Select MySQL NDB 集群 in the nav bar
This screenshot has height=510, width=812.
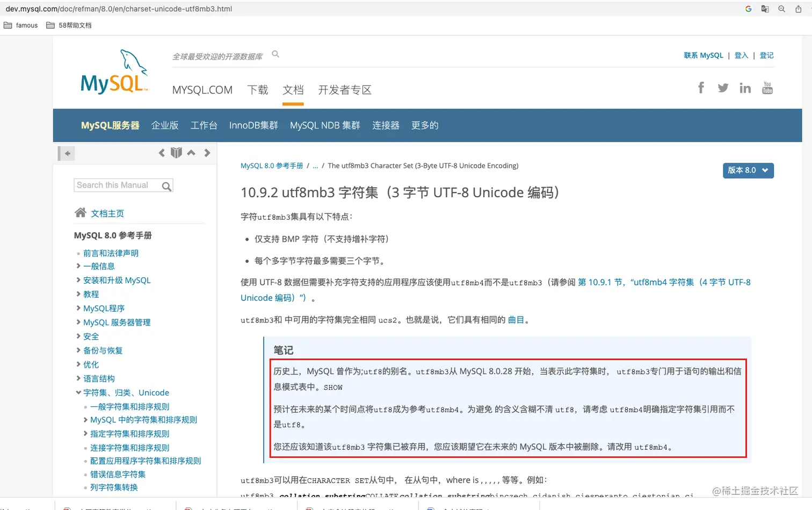[x=325, y=125]
